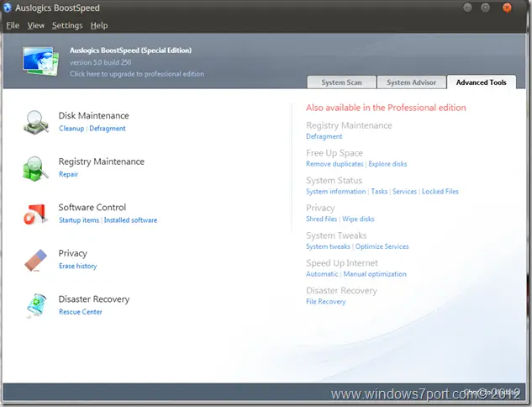Open the Settings menu
Image resolution: width=532 pixels, height=407 pixels.
(x=67, y=25)
